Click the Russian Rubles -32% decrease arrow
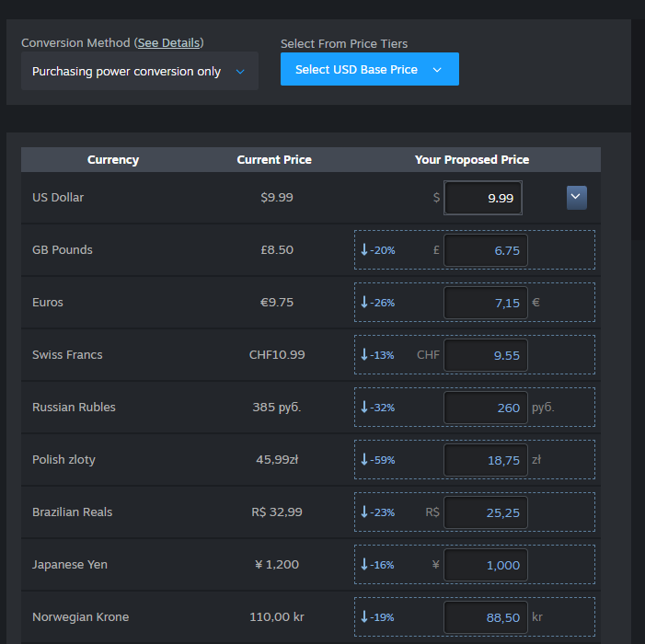Screen dimensions: 645x644 (x=364, y=408)
